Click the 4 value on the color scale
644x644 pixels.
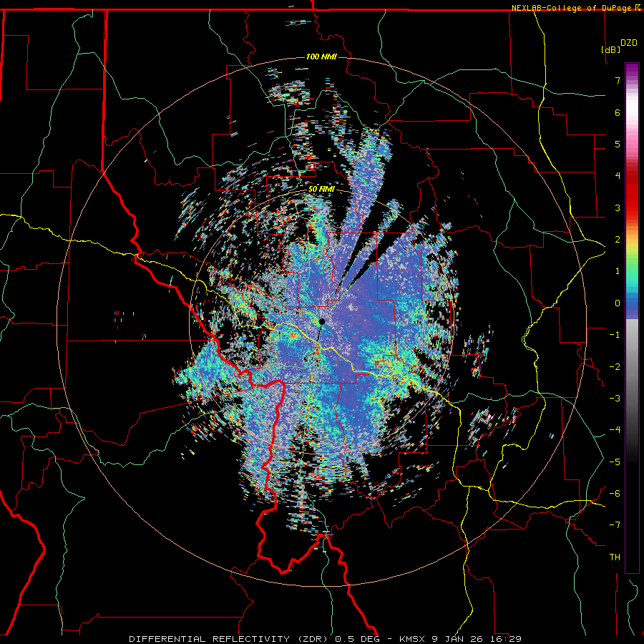pyautogui.click(x=618, y=176)
